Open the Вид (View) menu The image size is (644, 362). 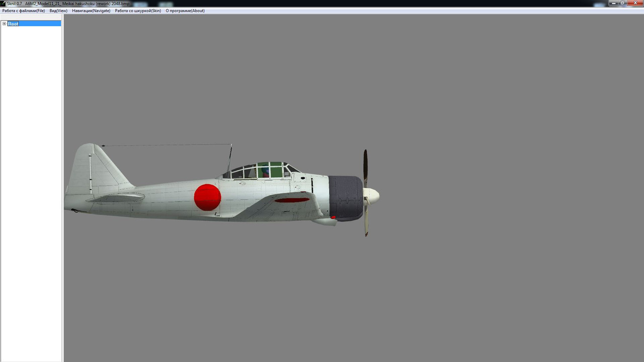(58, 11)
